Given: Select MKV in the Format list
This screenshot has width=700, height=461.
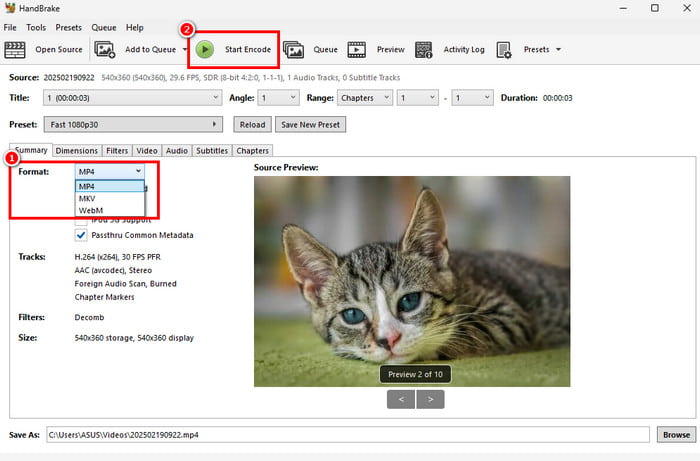Looking at the screenshot, I should pyautogui.click(x=110, y=198).
